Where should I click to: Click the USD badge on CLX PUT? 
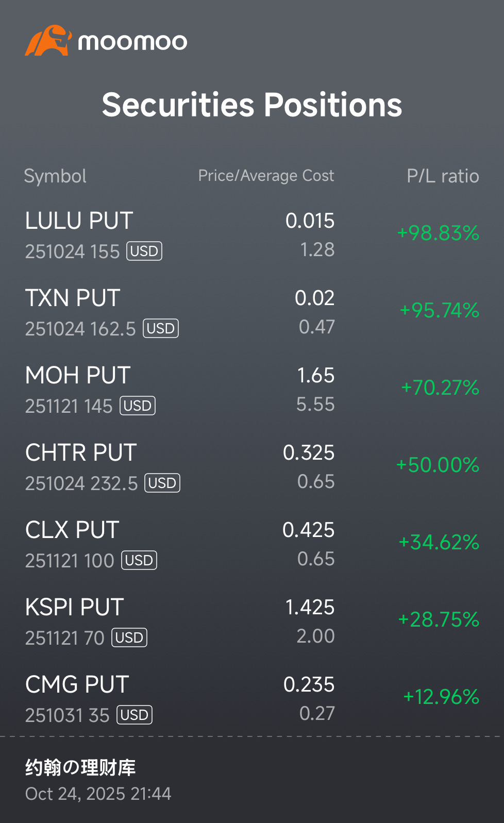(x=139, y=561)
